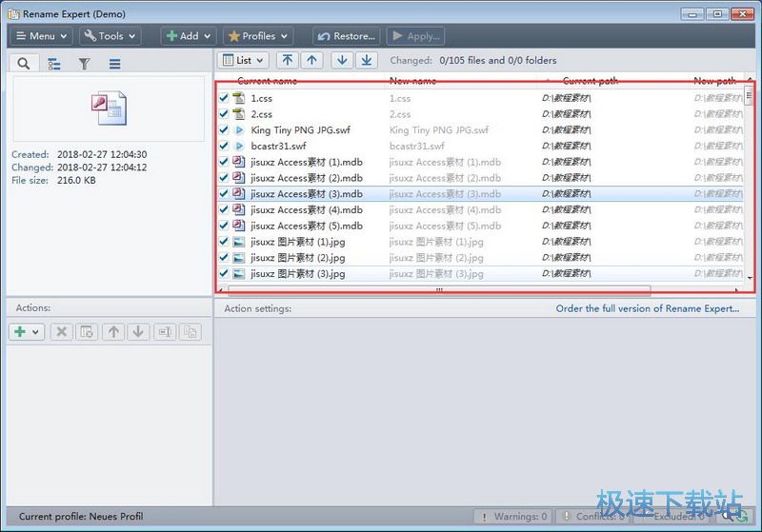Move selected files to bottom of list
The height and width of the screenshot is (532, 762).
[367, 60]
